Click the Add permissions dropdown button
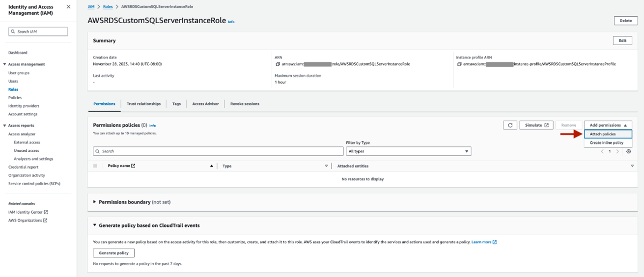Screen dimensions: 644x277 click(x=608, y=125)
